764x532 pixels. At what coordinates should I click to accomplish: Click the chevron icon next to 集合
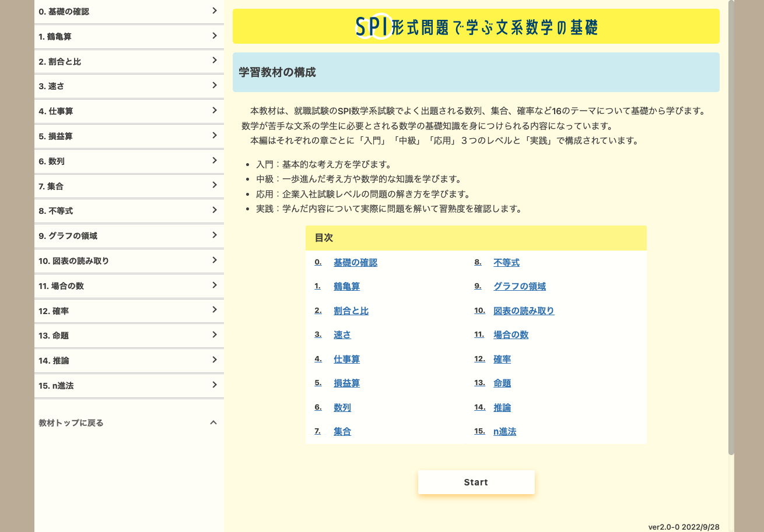pyautogui.click(x=214, y=186)
